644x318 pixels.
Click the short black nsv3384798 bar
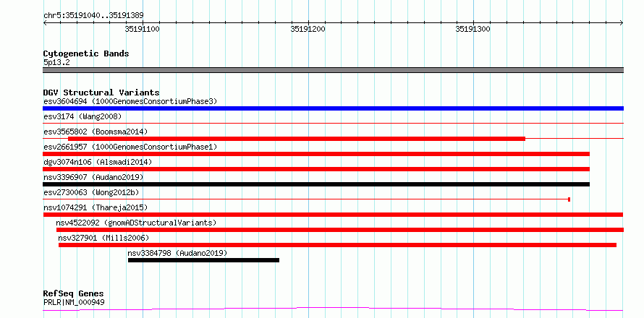204,260
